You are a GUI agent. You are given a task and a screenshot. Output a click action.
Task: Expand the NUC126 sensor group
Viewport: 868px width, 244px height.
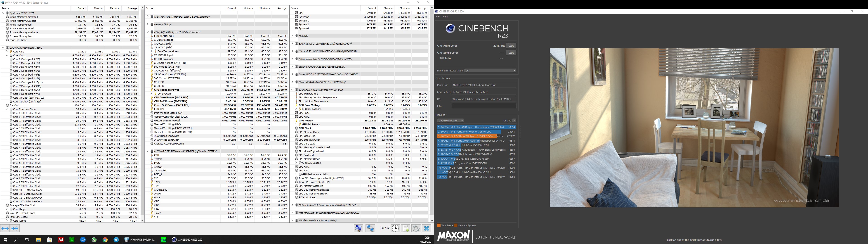point(292,36)
